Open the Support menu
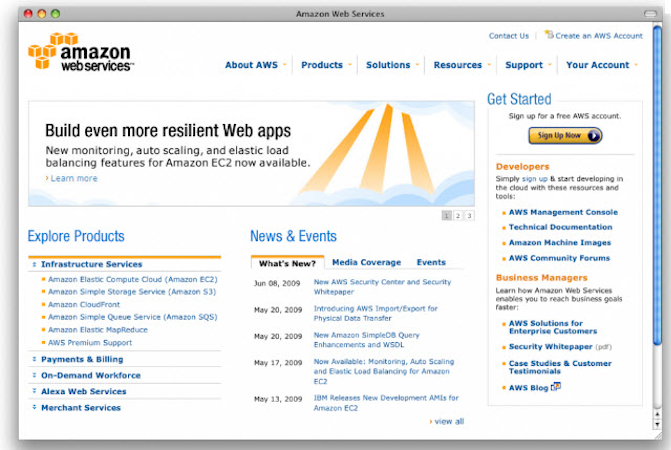Screen dimensions: 671x450 [528, 65]
